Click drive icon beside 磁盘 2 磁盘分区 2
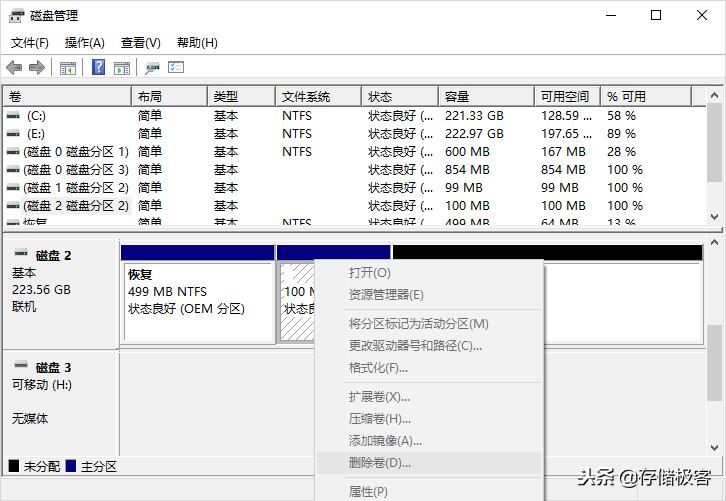726x501 pixels. point(13,205)
